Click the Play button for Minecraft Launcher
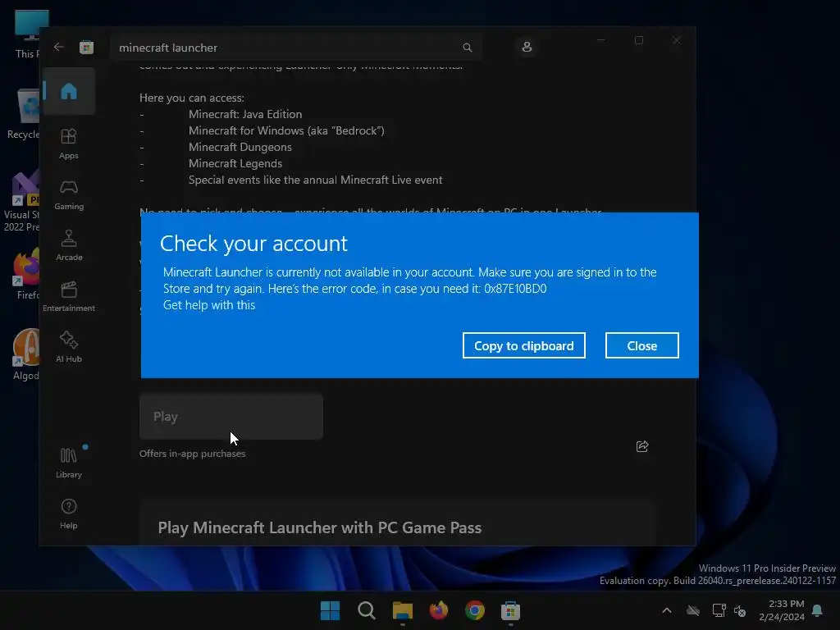 (231, 417)
